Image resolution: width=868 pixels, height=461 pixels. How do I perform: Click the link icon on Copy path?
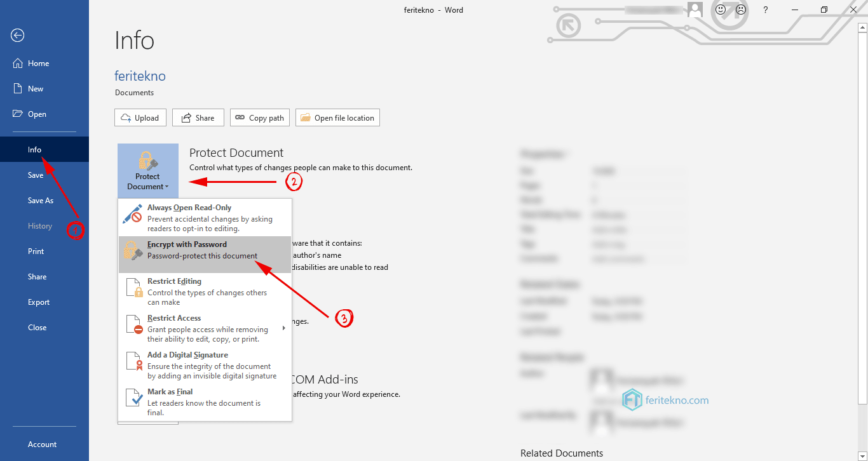[x=240, y=117]
